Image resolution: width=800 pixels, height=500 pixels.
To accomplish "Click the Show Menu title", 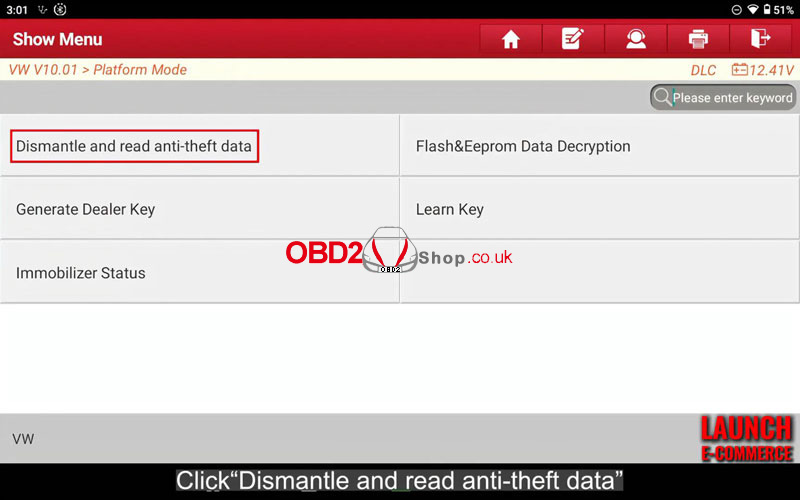I will click(x=58, y=39).
